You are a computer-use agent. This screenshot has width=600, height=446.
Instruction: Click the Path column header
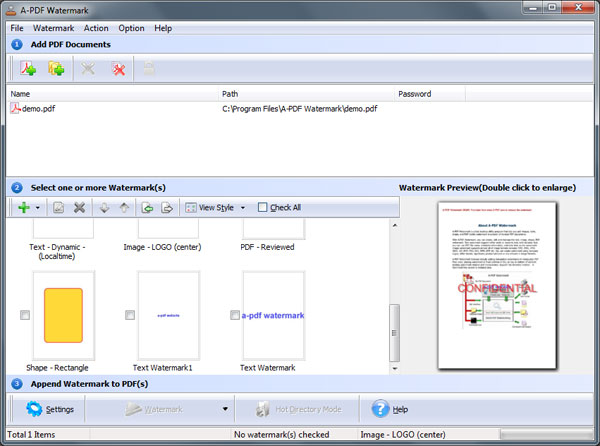(306, 94)
